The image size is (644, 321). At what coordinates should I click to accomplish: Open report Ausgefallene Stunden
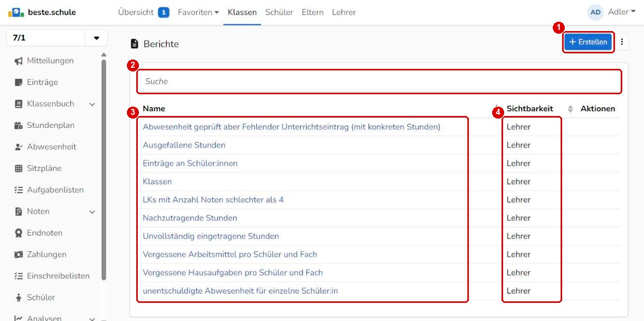pyautogui.click(x=184, y=145)
